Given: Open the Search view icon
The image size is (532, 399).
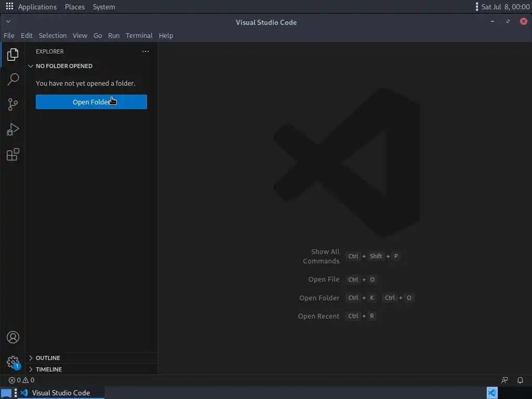Looking at the screenshot, I should [13, 79].
